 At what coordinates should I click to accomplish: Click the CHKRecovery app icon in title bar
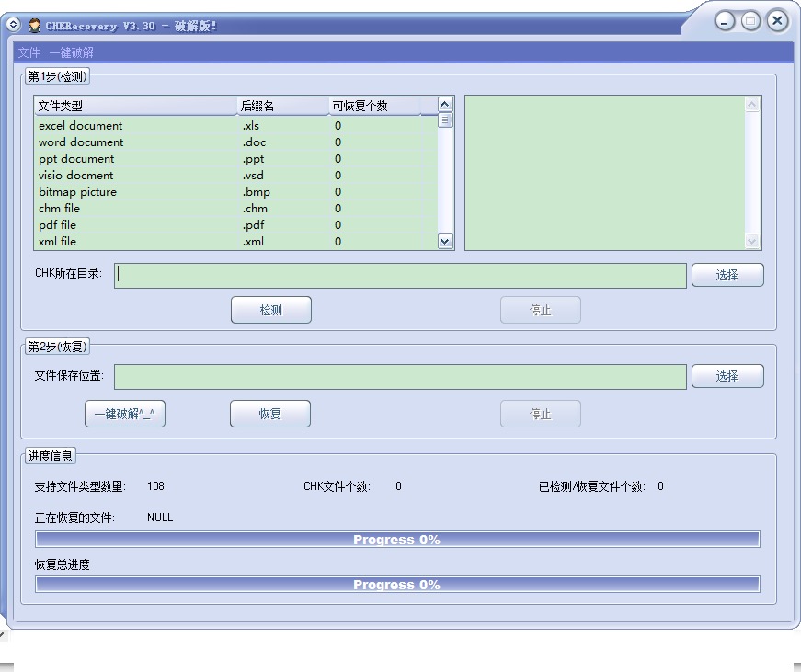click(x=35, y=26)
